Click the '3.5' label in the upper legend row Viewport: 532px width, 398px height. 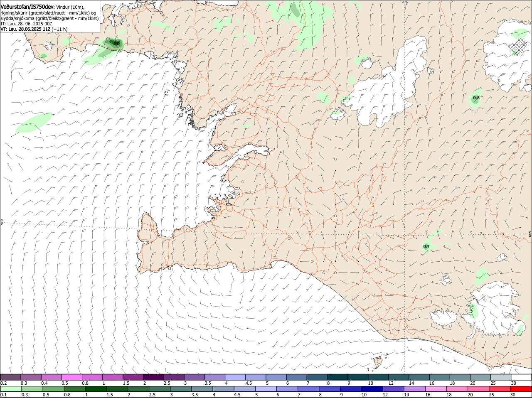pyautogui.click(x=207, y=383)
